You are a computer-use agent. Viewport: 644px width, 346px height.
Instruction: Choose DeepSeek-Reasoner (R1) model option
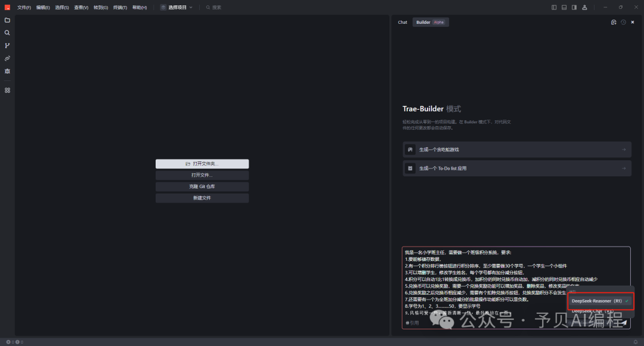[600, 301]
